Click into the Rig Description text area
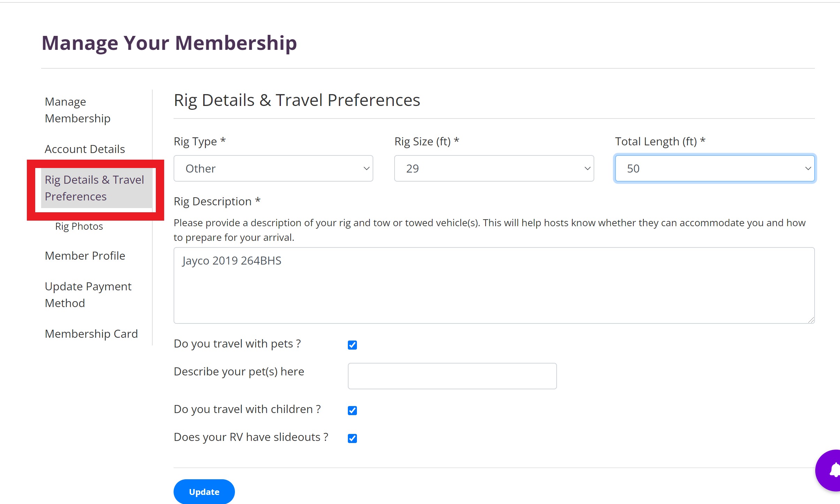 tap(494, 285)
